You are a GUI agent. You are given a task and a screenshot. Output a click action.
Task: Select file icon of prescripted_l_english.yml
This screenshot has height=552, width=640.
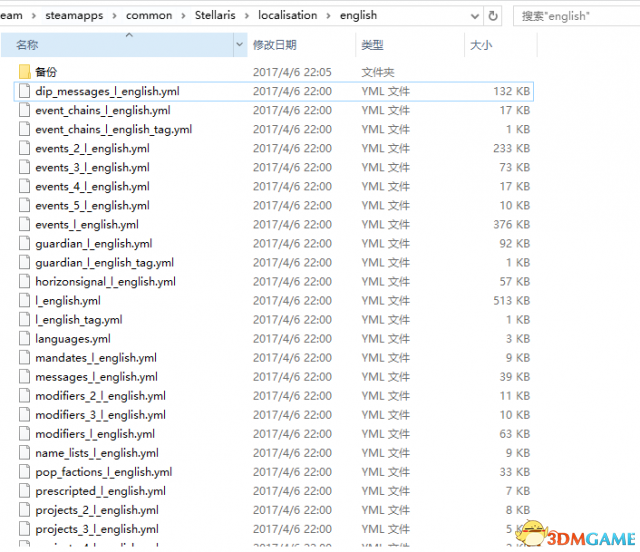click(24, 491)
